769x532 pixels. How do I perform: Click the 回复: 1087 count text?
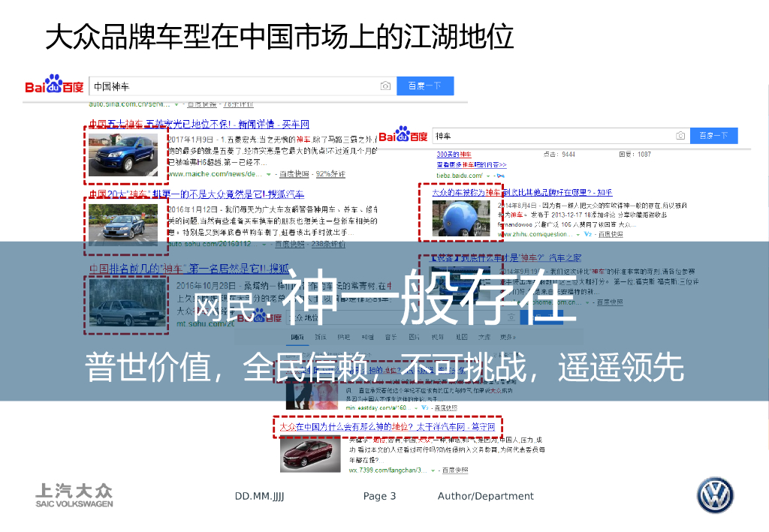(x=635, y=155)
